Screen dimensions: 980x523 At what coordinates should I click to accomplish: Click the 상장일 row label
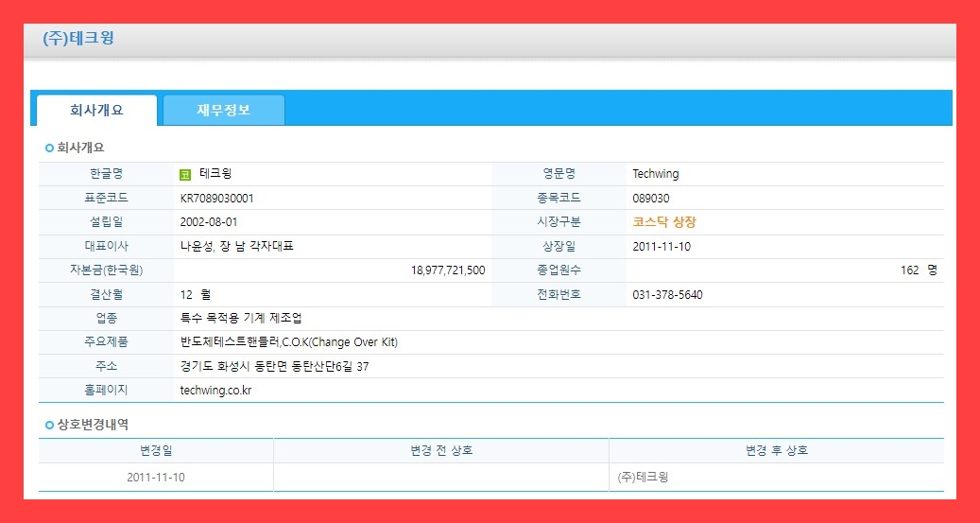point(559,247)
